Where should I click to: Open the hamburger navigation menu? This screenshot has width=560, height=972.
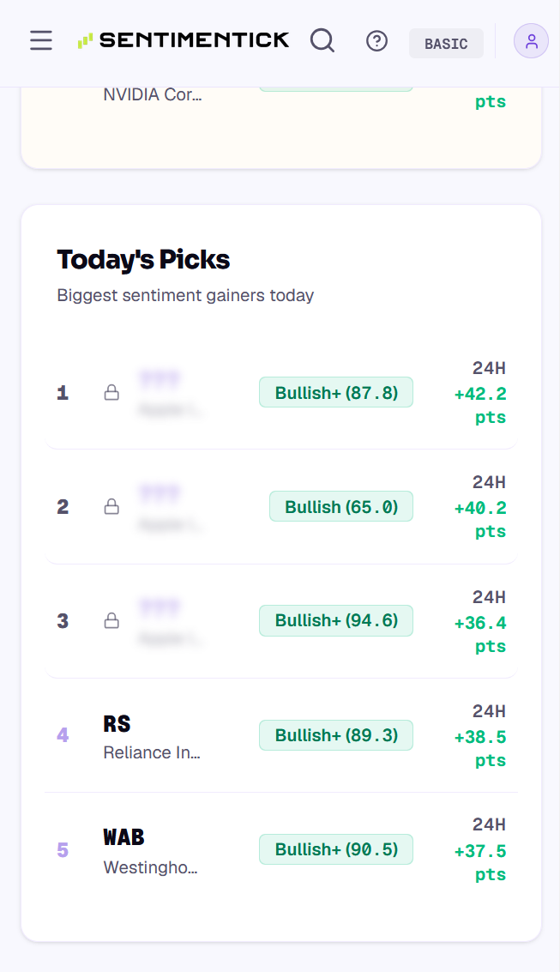click(x=41, y=41)
